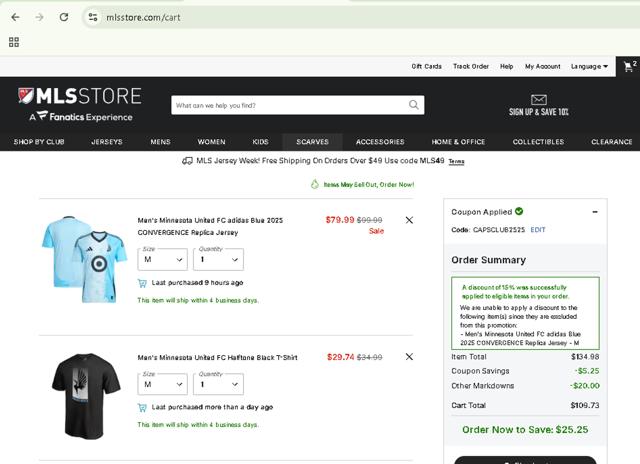
Task: Click the EDIT coupon code link
Action: [538, 230]
